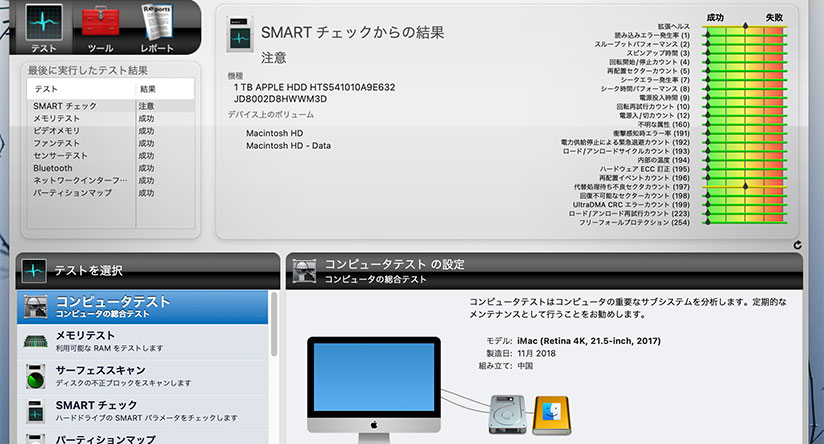This screenshot has height=444, width=824.
Task: Select サーフェススキャン in the test list
Action: pyautogui.click(x=143, y=376)
